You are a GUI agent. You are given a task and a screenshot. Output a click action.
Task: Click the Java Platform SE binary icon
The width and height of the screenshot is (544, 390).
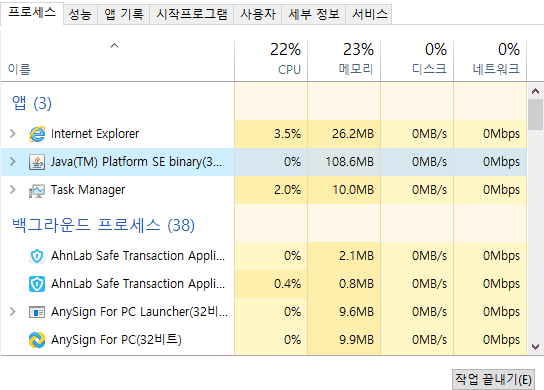tap(37, 162)
